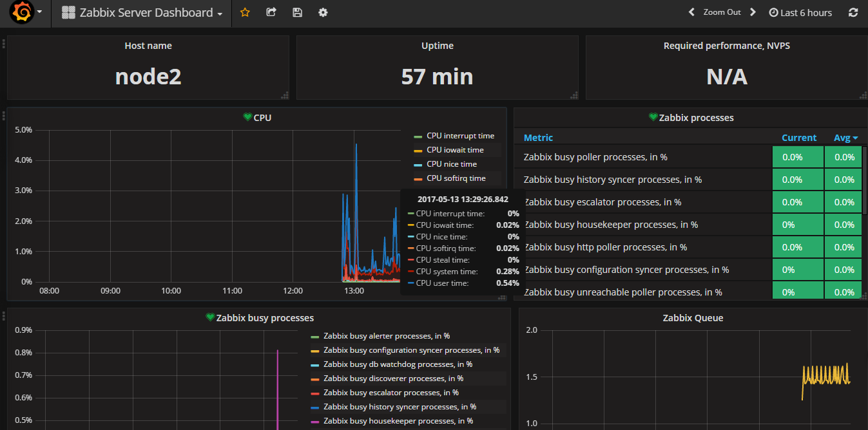Click the alert heart on Zabbix busy processes

(x=210, y=317)
